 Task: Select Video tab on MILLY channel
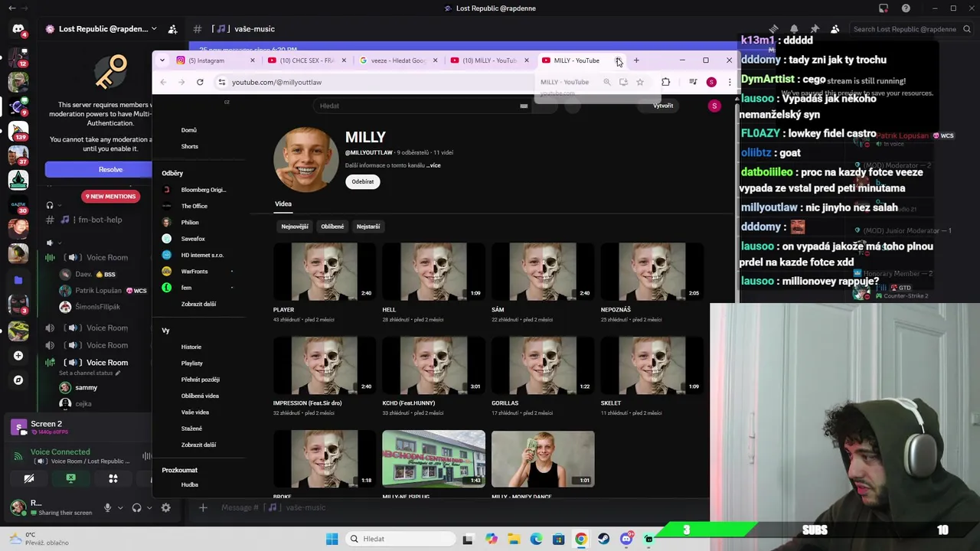[x=283, y=204]
